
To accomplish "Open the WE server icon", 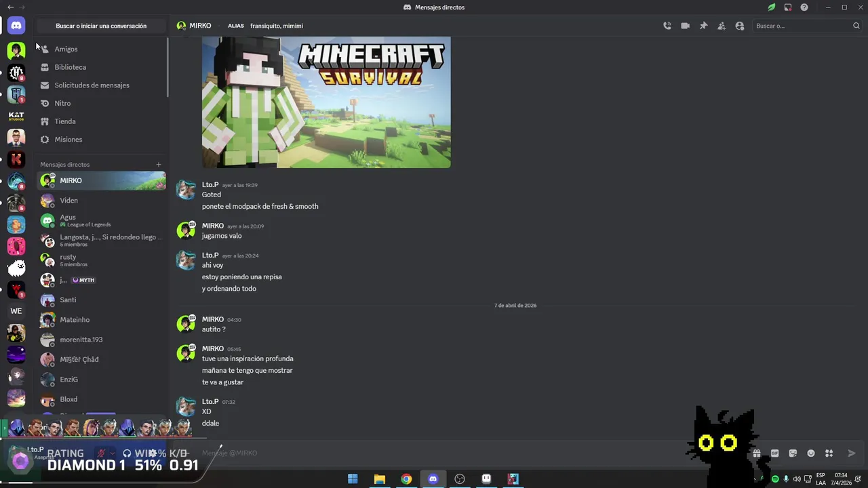I will pyautogui.click(x=16, y=311).
